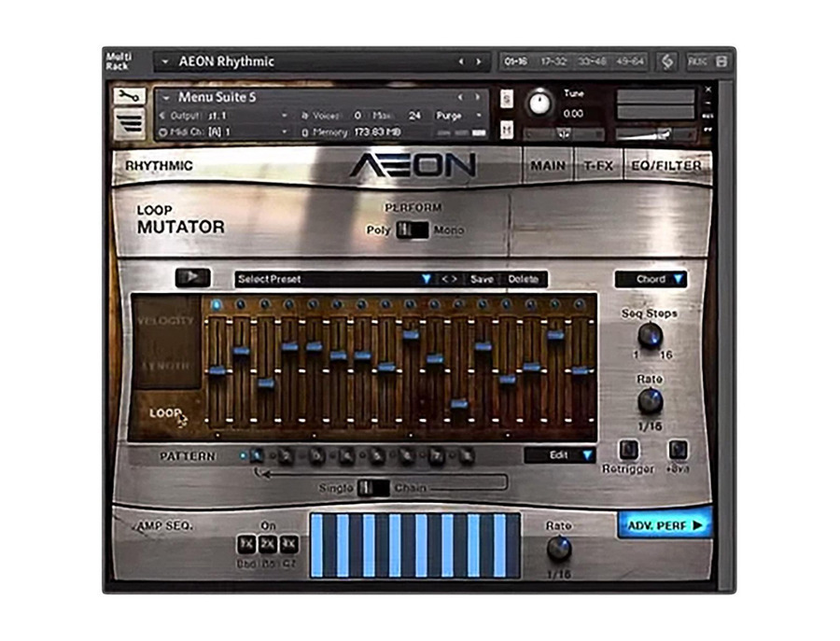840x641 pixels.
Task: Click the Amp Seq Rate knob
Action: [559, 549]
